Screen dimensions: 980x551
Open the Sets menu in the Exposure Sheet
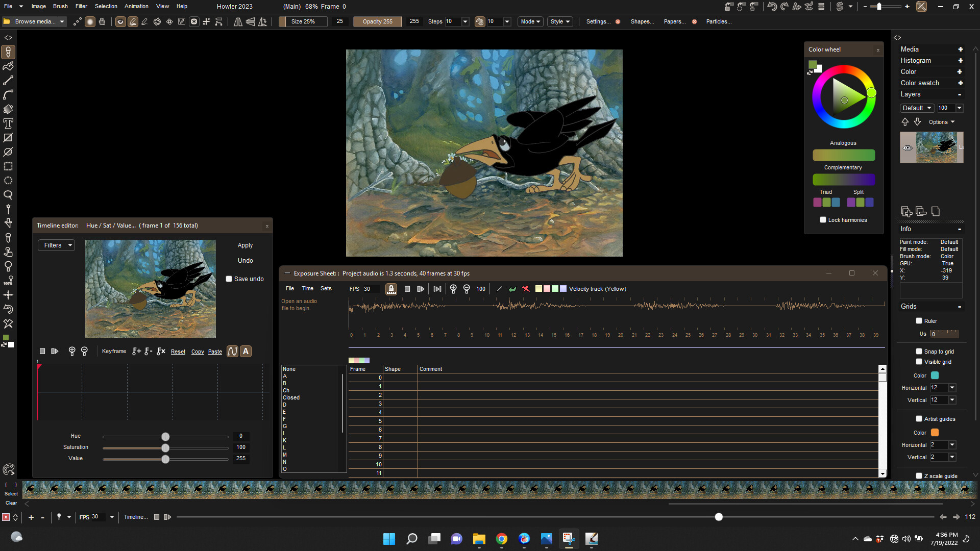pyautogui.click(x=326, y=288)
